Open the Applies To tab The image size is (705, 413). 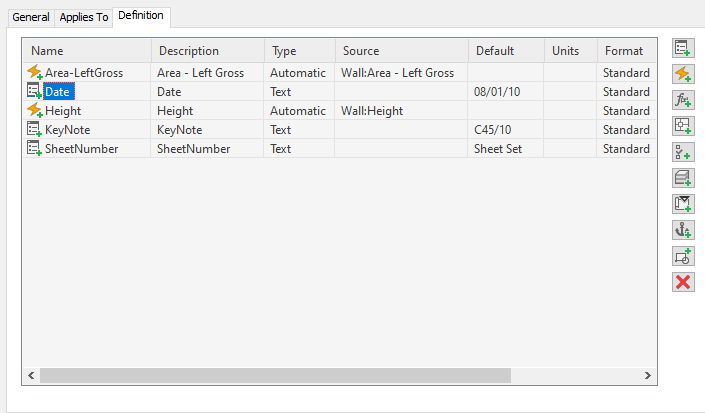[84, 17]
